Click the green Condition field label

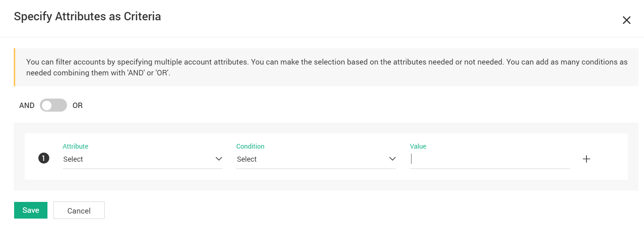[x=250, y=146]
